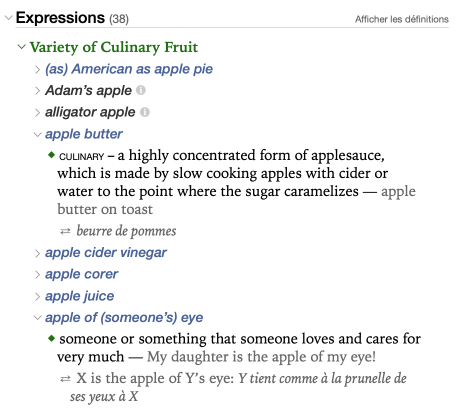The height and width of the screenshot is (412, 459).
Task: Collapse the apple butter entry chevron
Action: [37, 135]
